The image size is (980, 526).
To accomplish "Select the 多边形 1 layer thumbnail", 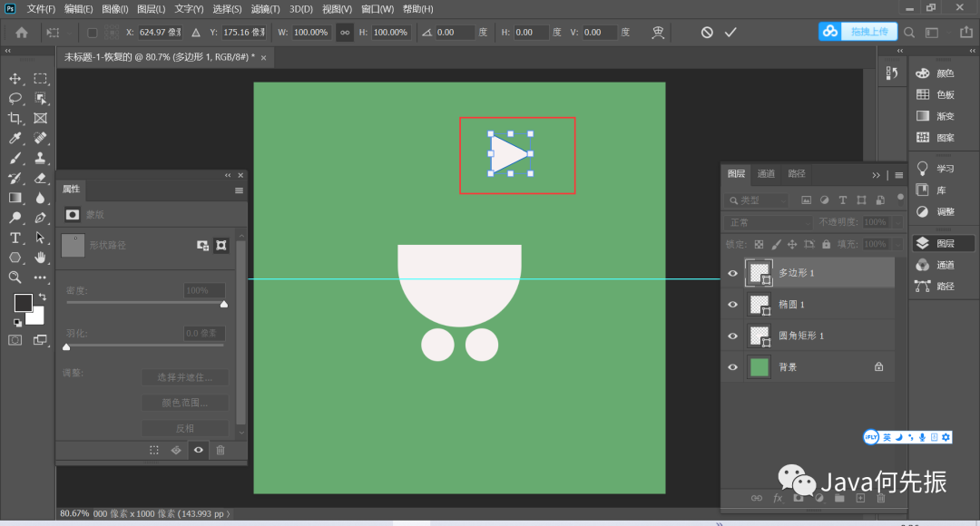I will click(x=758, y=273).
